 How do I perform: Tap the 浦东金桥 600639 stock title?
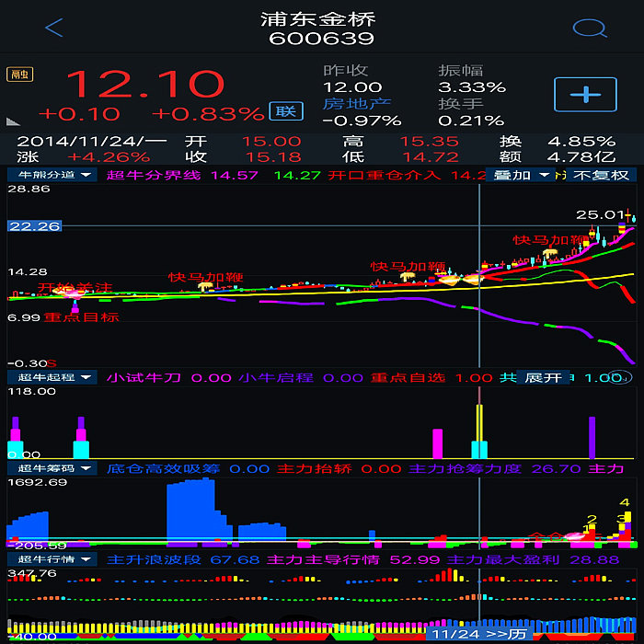click(320, 29)
